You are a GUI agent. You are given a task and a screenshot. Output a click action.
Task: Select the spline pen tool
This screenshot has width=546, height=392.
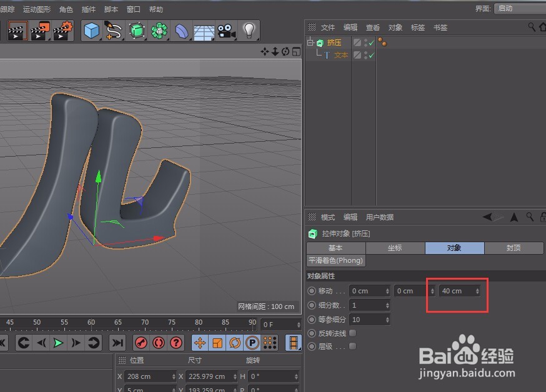[x=114, y=31]
